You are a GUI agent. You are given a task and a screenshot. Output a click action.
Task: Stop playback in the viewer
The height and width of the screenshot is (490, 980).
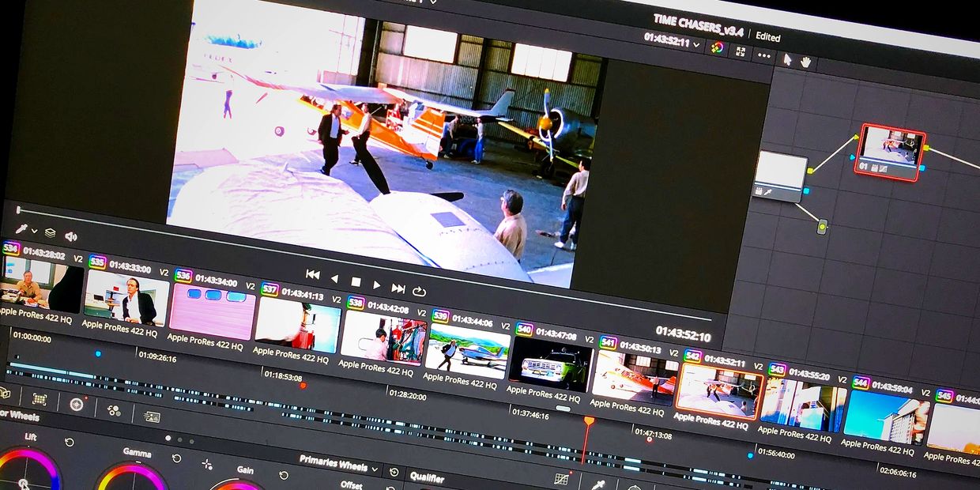click(356, 281)
